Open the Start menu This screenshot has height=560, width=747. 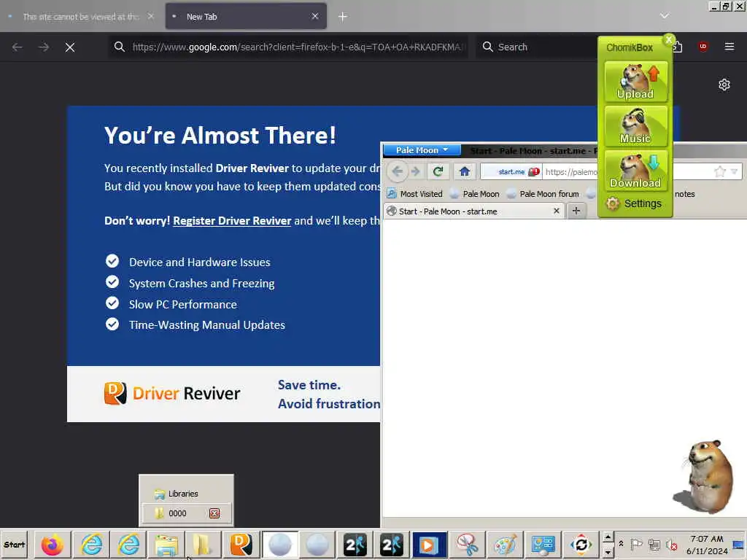(15, 545)
